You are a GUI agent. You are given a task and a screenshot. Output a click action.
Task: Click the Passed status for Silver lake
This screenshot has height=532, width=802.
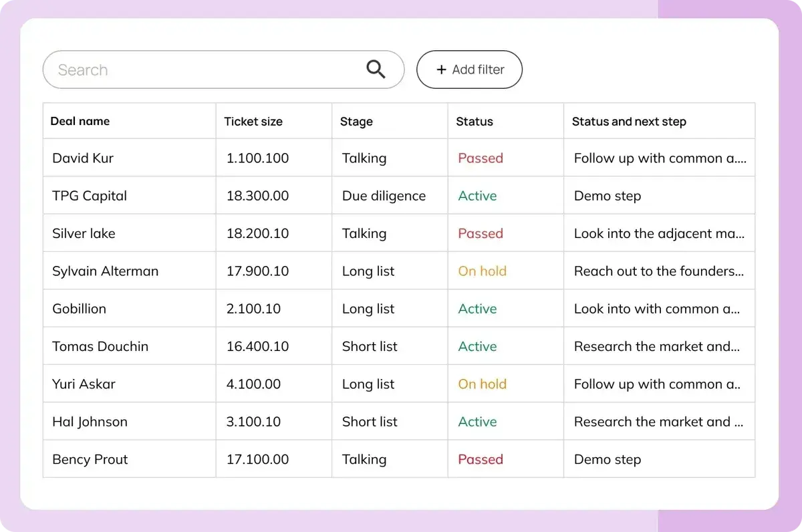pyautogui.click(x=481, y=233)
